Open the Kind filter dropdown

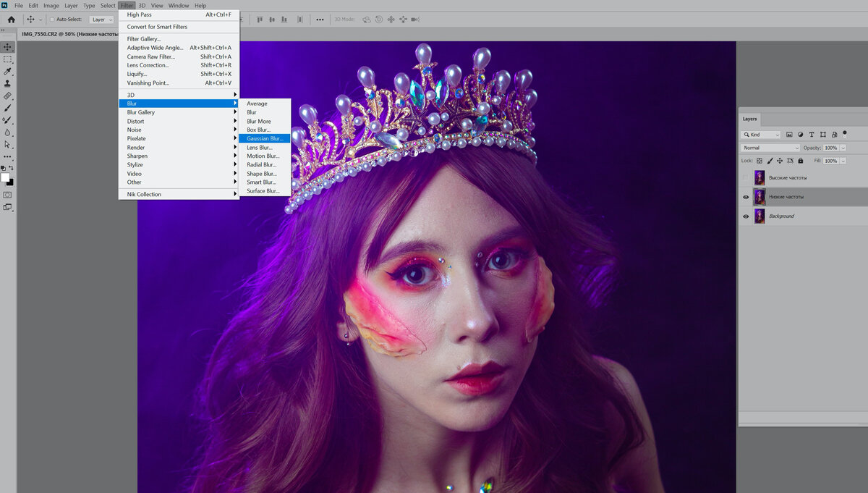click(x=761, y=135)
